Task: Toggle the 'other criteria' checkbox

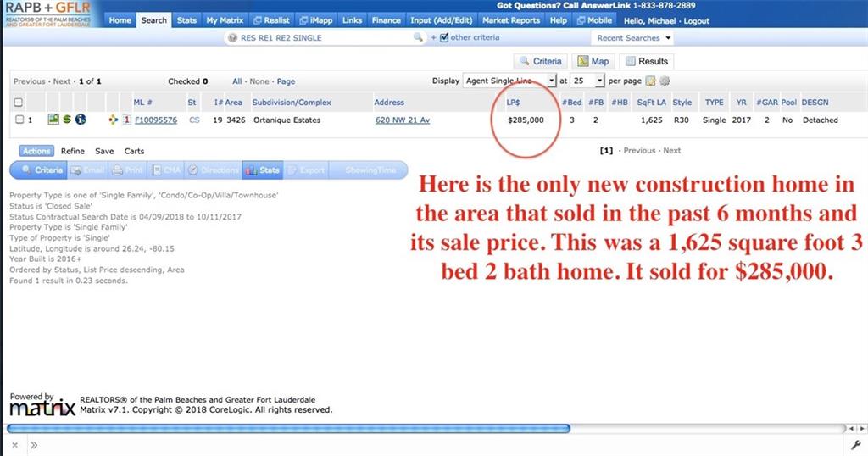Action: pyautogui.click(x=444, y=38)
